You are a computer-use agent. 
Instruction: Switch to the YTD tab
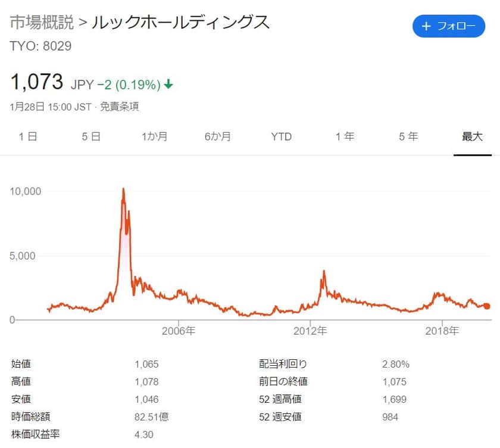pos(282,136)
